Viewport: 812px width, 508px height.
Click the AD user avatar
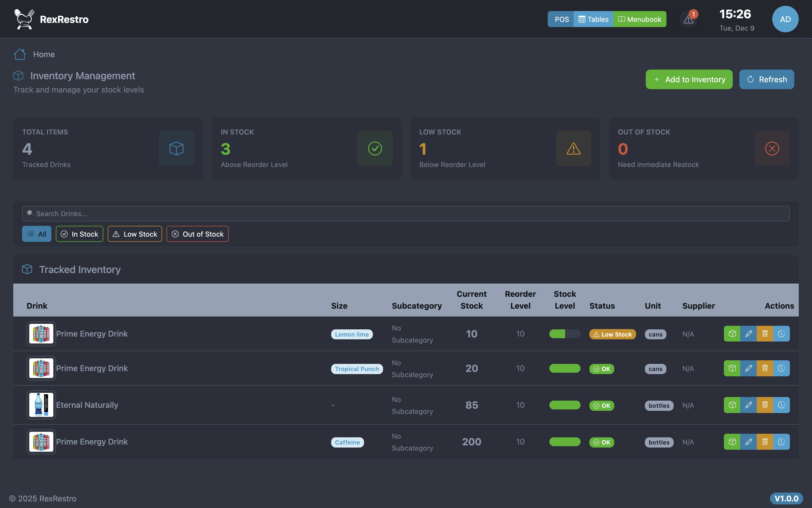(x=785, y=19)
